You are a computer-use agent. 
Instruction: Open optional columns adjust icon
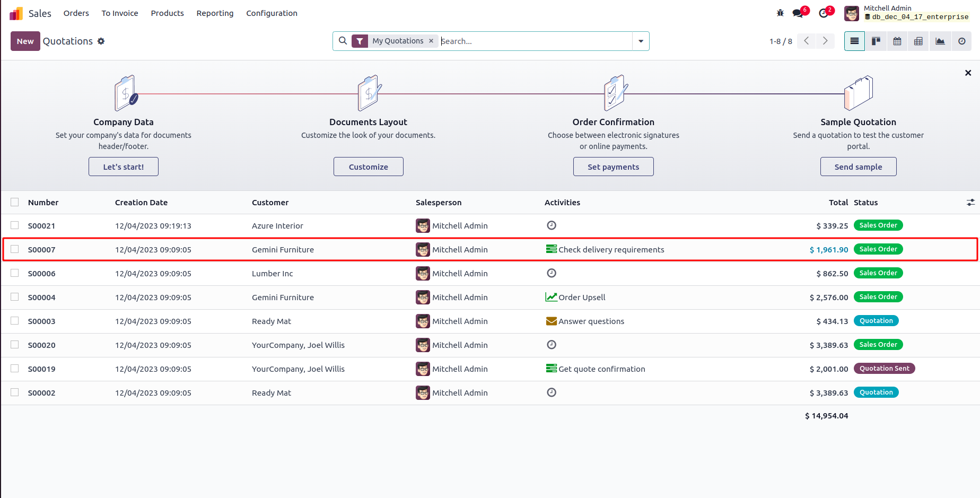point(970,203)
